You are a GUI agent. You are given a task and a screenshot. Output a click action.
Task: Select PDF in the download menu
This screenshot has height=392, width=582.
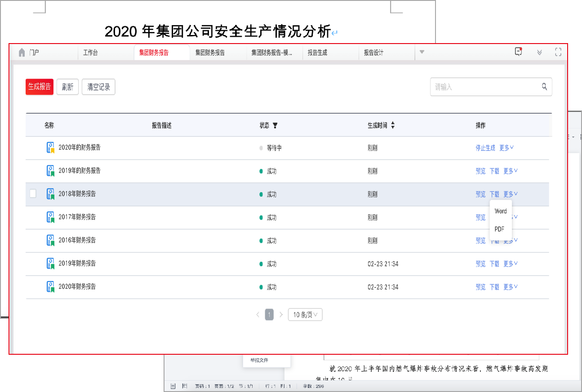[499, 229]
